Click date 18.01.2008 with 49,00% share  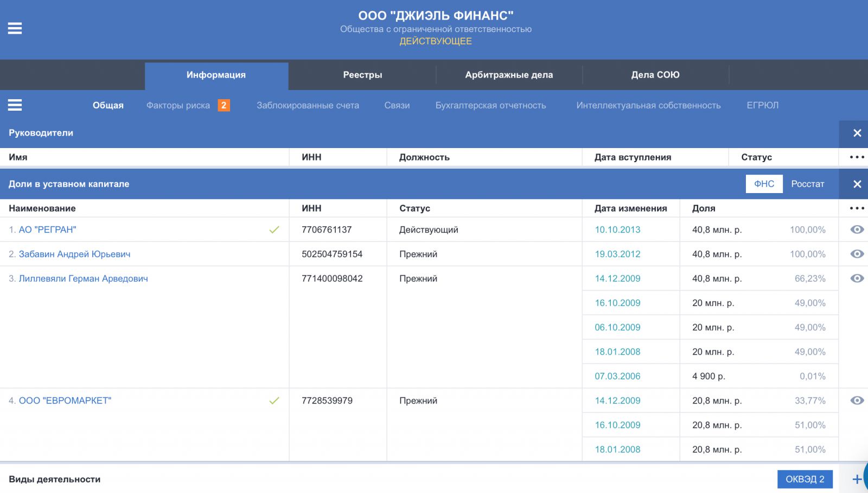tap(617, 351)
